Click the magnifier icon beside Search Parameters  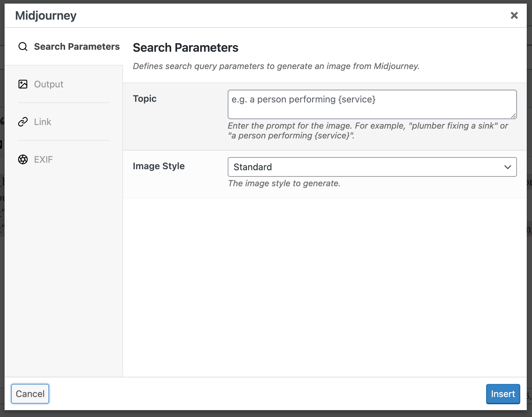(23, 46)
